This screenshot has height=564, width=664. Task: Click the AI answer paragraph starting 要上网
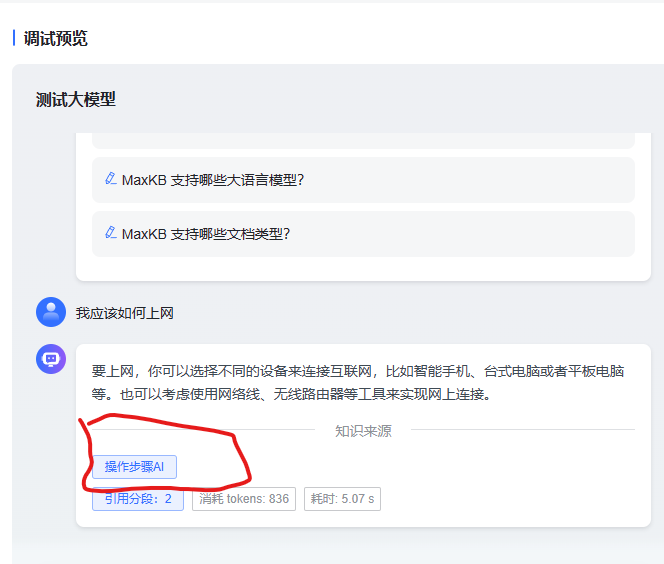click(x=358, y=383)
